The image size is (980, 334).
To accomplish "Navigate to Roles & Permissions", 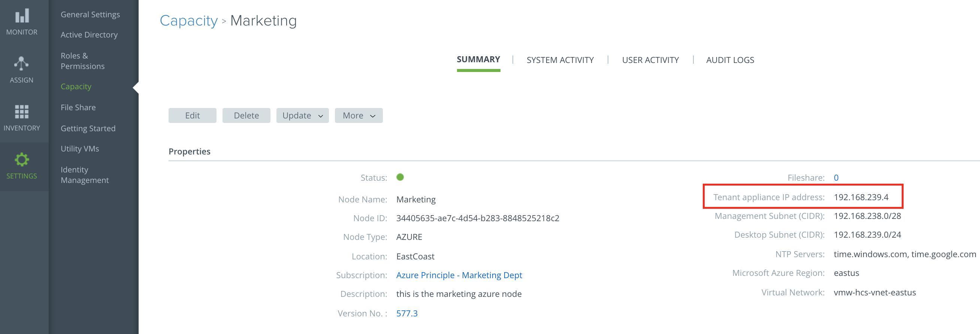I will tap(82, 61).
